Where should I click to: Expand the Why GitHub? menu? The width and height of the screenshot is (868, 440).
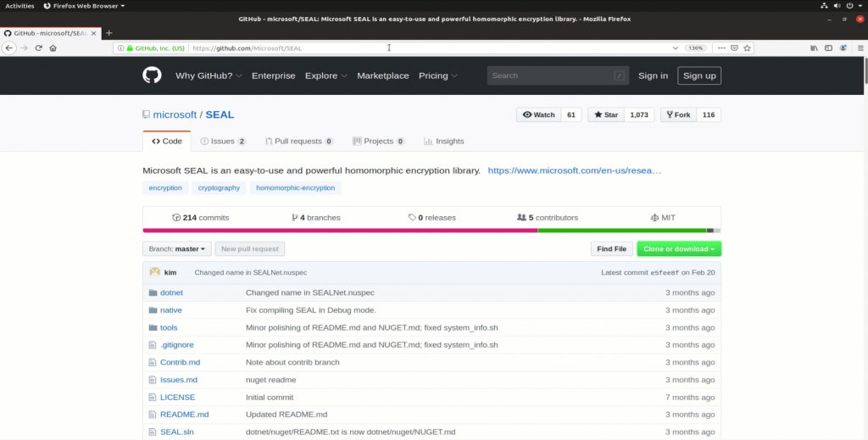pyautogui.click(x=209, y=75)
